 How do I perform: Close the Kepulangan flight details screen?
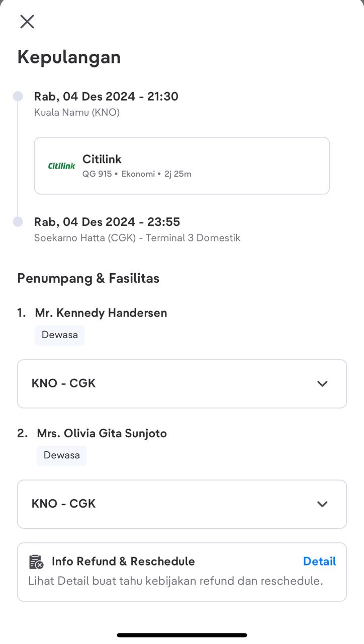[27, 22]
